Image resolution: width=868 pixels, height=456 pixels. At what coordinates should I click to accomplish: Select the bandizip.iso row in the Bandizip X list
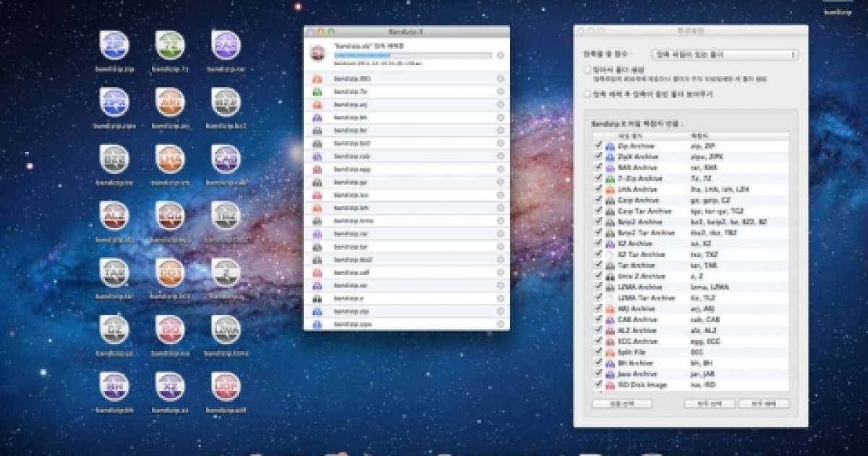pyautogui.click(x=407, y=195)
